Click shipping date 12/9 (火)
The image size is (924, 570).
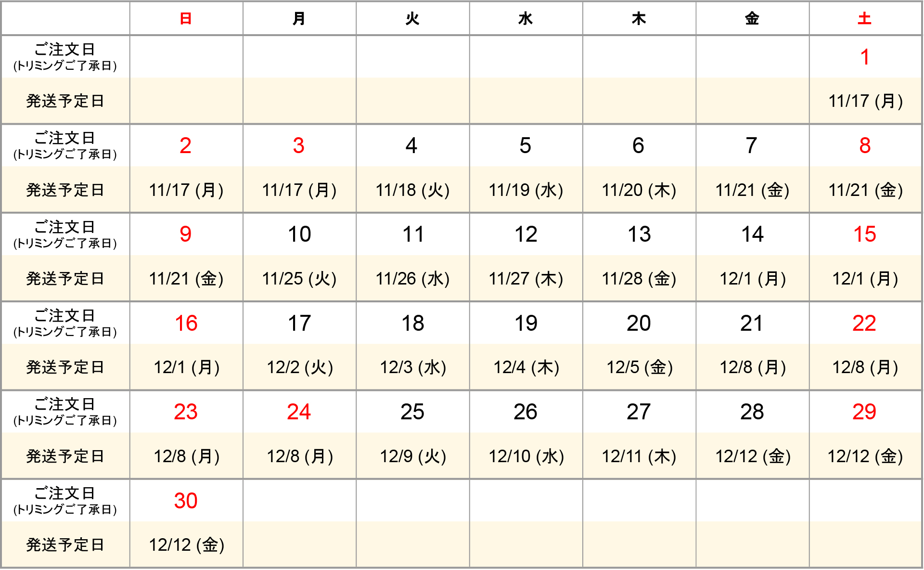pos(413,456)
